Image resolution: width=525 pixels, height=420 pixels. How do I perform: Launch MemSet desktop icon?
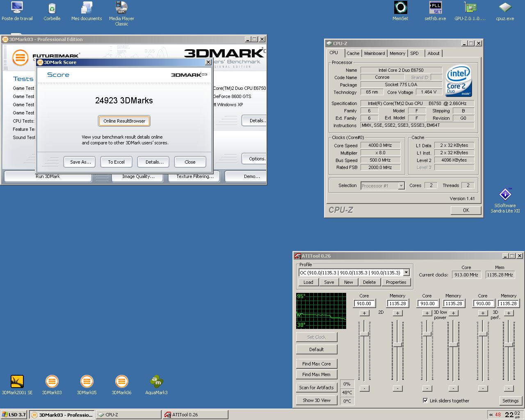coord(400,11)
